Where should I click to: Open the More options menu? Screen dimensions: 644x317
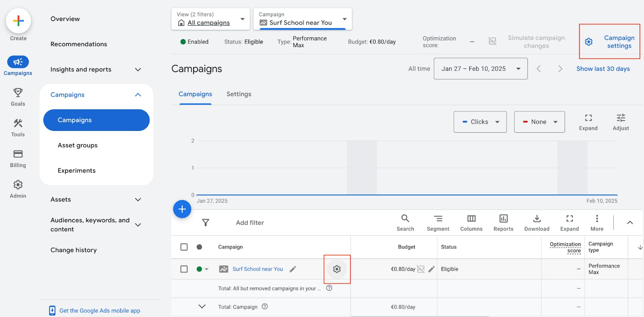tap(597, 223)
